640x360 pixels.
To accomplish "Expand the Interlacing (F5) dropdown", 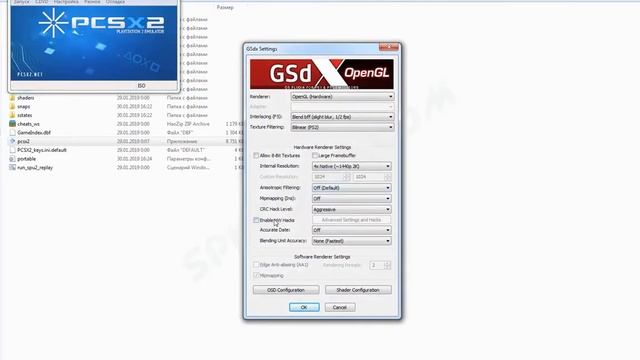I will coord(342,117).
